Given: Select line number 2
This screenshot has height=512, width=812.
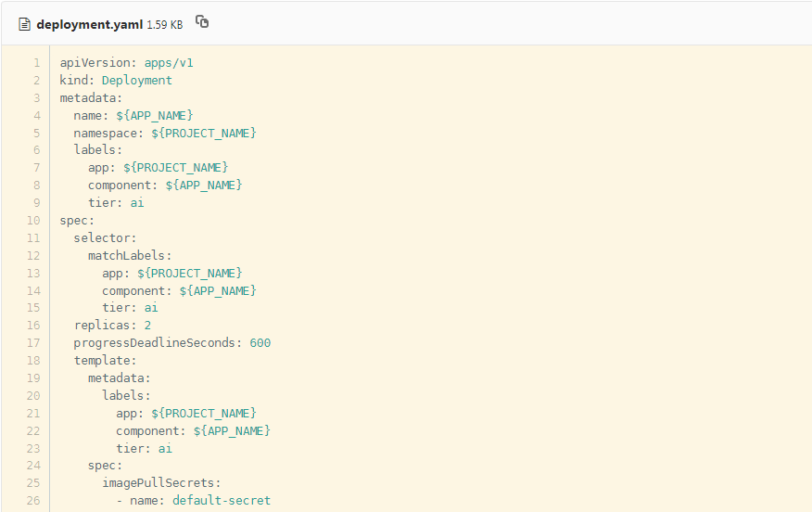Looking at the screenshot, I should pyautogui.click(x=37, y=81).
